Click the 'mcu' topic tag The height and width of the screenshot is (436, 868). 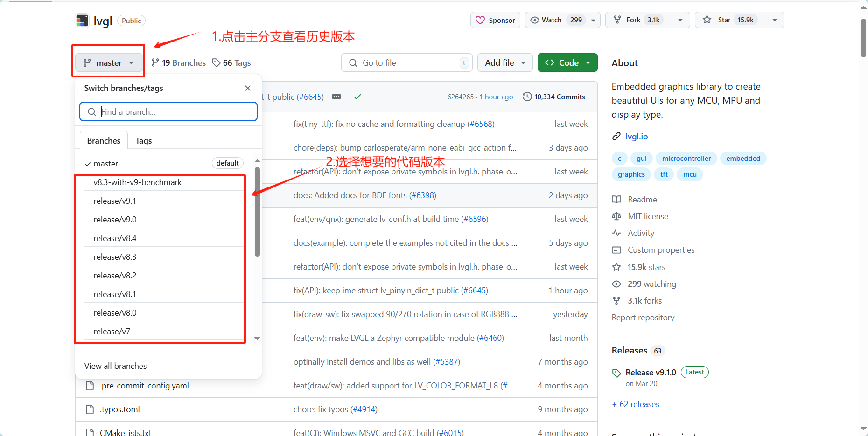pyautogui.click(x=690, y=174)
